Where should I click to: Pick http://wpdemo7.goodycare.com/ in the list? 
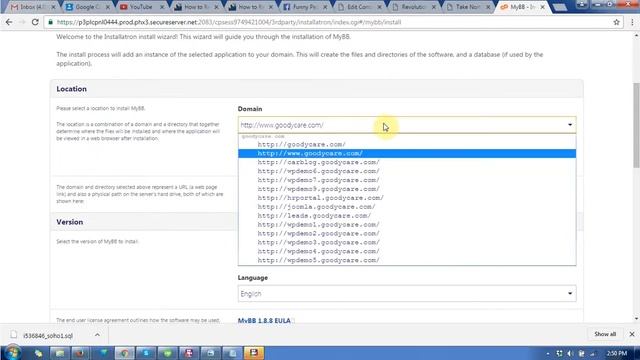click(407, 180)
